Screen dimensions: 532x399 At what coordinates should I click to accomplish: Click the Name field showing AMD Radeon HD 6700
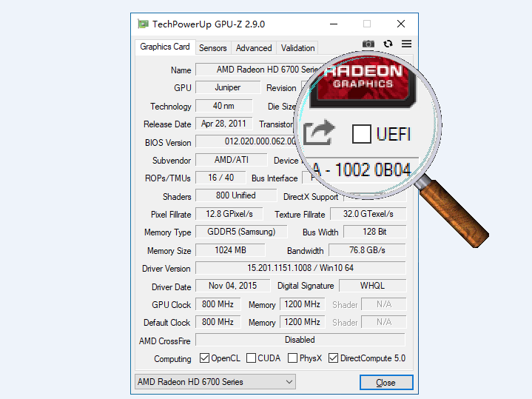coord(257,70)
